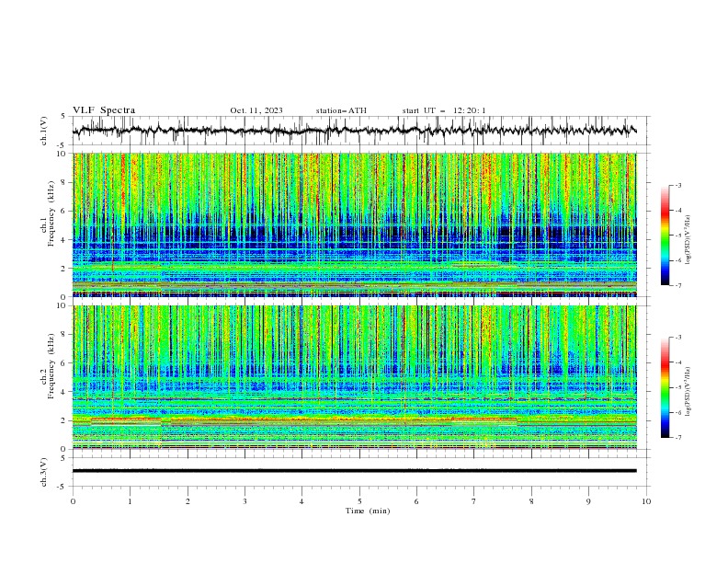Click the ch.1 log(PSD) colorbar label
Image resolution: width=728 pixels, height=563 pixels.
coord(688,240)
